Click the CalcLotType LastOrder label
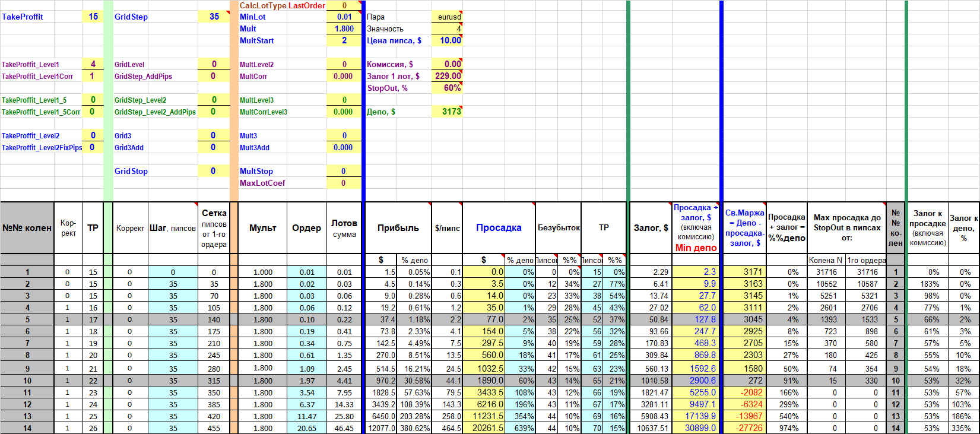The image size is (980, 434). tap(282, 5)
